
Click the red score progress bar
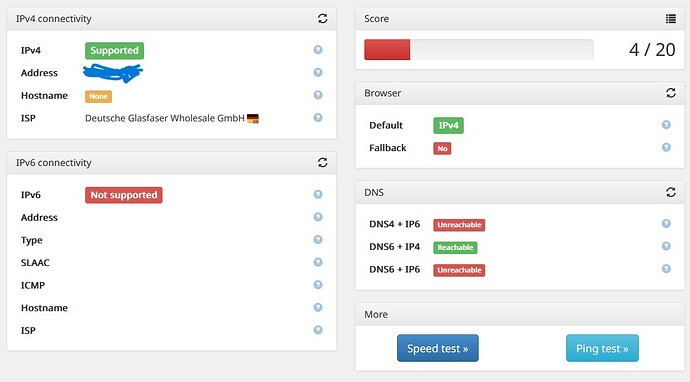tap(387, 49)
